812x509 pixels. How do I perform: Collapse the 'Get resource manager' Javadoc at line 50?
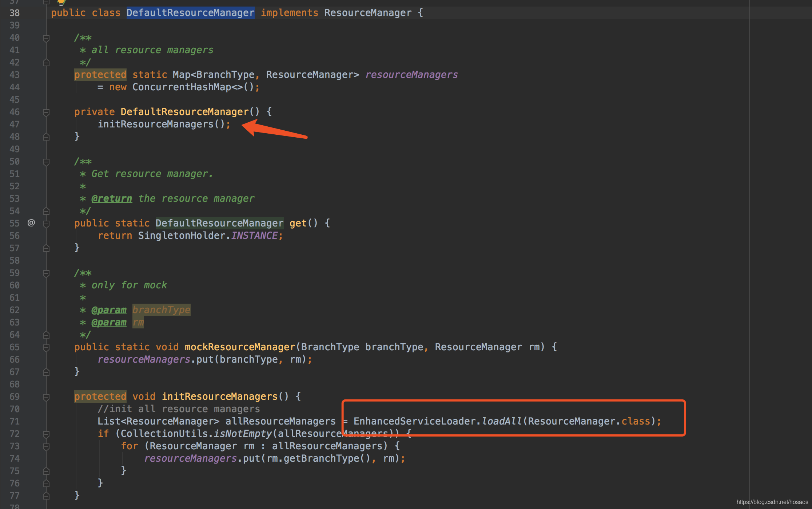[46, 162]
